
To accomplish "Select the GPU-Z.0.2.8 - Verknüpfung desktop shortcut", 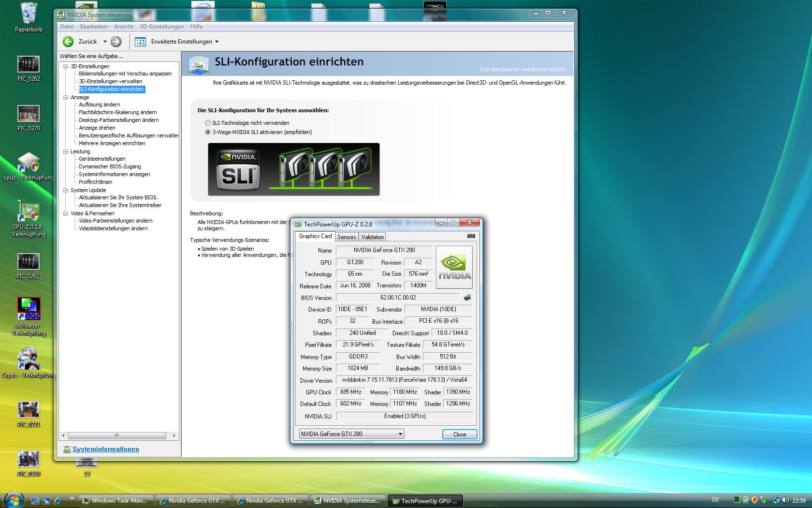I will [29, 218].
